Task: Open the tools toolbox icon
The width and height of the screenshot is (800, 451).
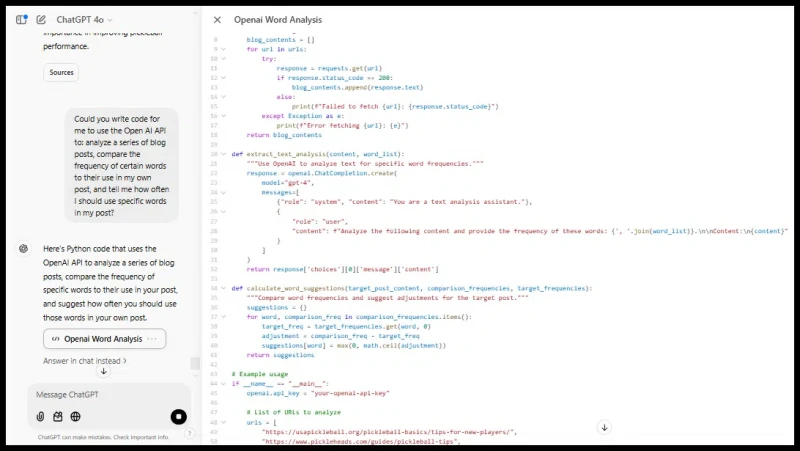Action: 58,416
